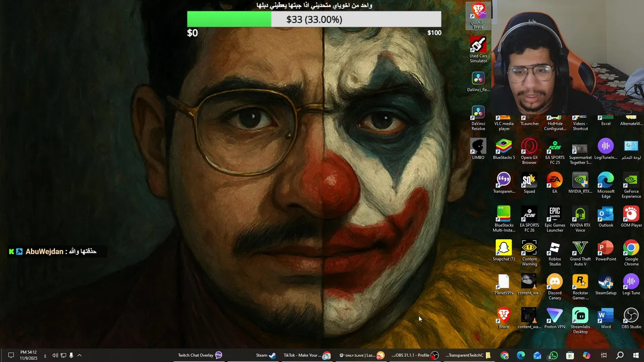The height and width of the screenshot is (362, 644).
Task: Open the volume control in tray
Action: coord(55,355)
